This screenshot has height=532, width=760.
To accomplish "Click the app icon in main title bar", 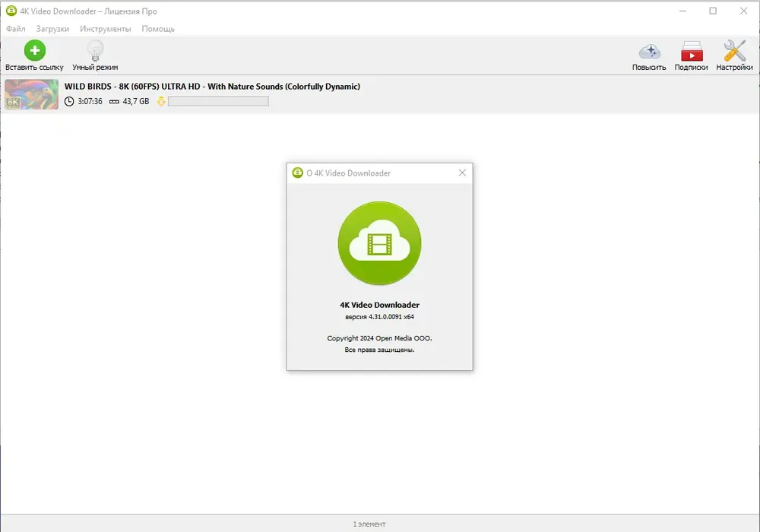I will pyautogui.click(x=11, y=11).
